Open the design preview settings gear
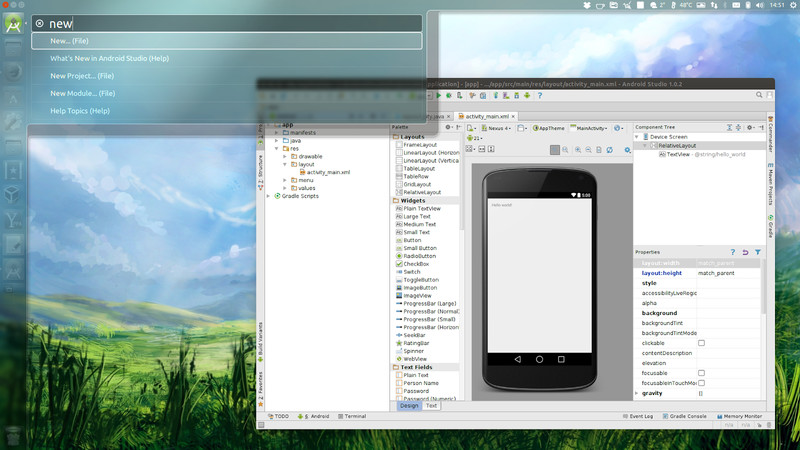 tap(628, 149)
